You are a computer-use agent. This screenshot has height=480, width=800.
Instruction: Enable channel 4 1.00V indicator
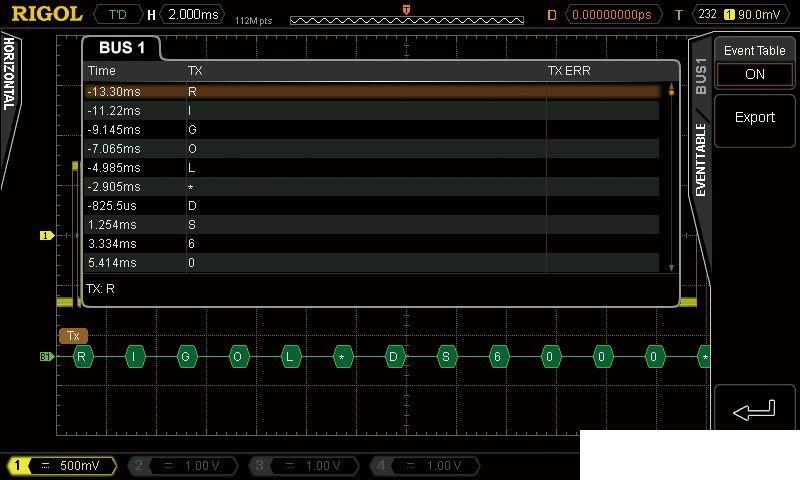point(425,466)
